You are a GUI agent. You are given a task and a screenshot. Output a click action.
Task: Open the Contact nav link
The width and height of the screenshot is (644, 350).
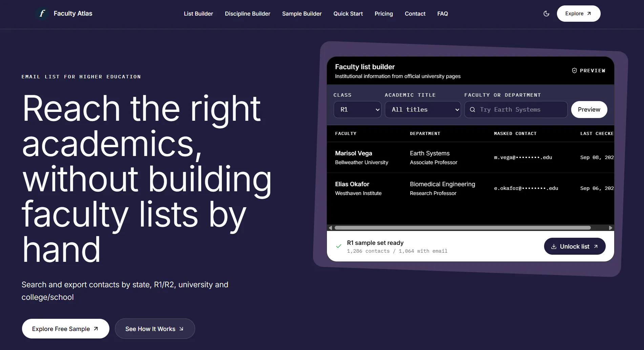coord(415,14)
